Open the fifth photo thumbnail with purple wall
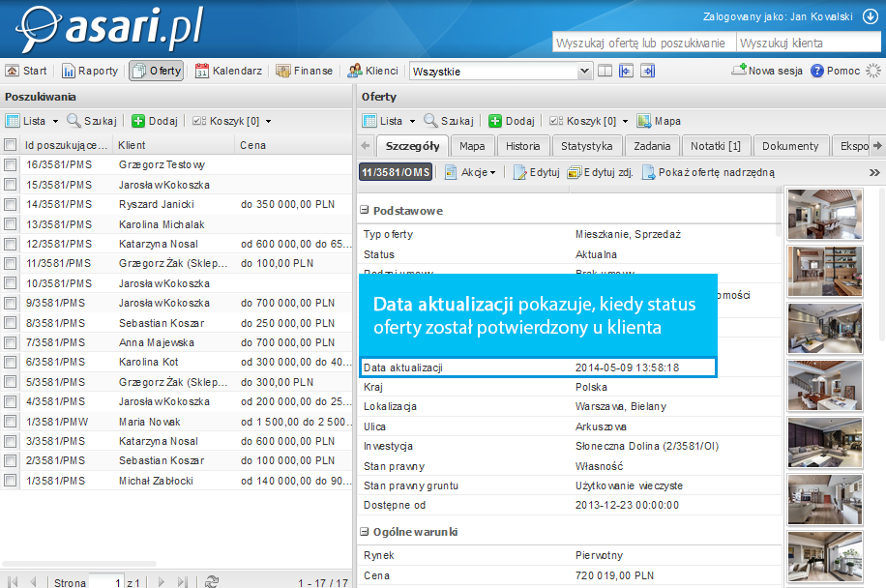The height and width of the screenshot is (588, 886). coord(825,443)
